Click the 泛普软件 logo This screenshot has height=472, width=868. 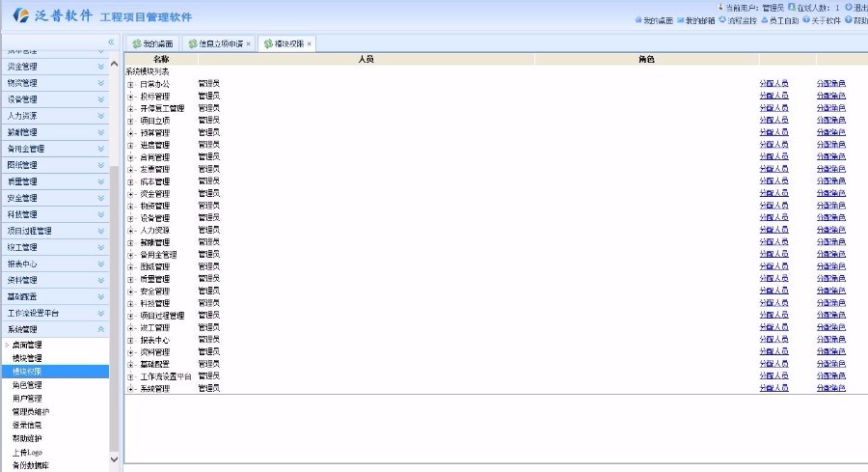(53, 15)
